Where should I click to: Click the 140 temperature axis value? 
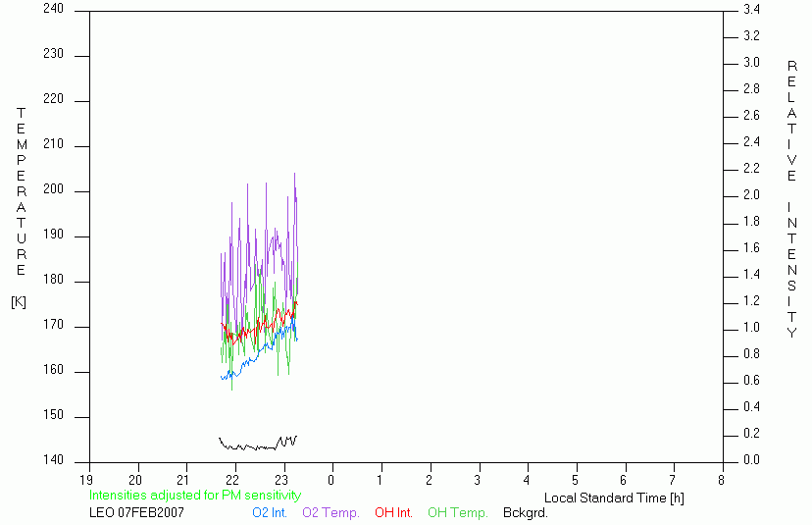(53, 459)
